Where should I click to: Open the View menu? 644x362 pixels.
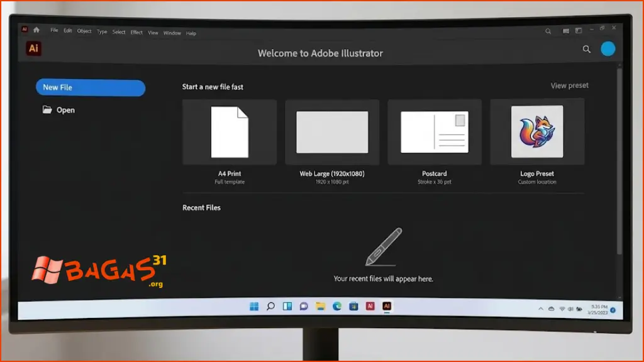click(153, 33)
